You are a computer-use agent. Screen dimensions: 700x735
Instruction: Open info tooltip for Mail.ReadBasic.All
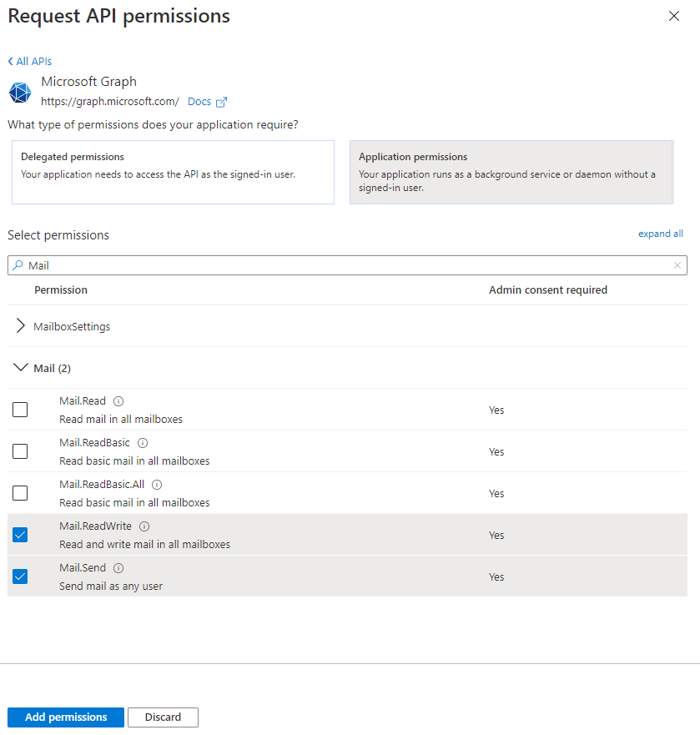157,485
